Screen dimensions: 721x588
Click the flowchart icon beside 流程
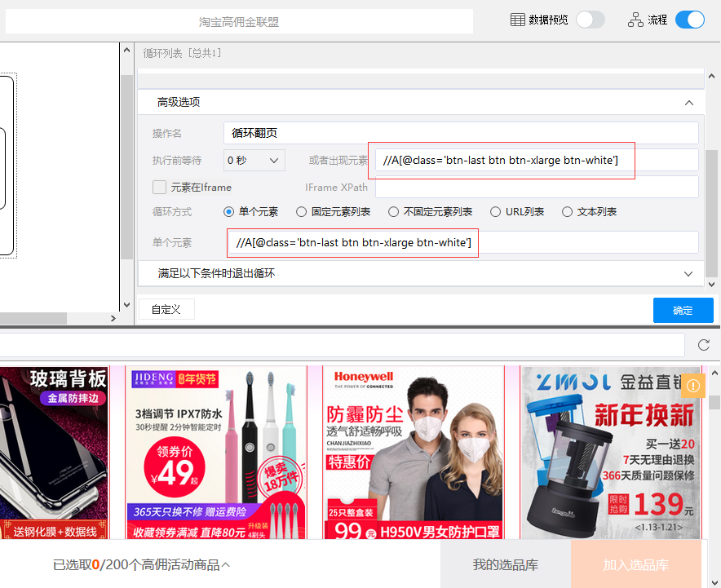pyautogui.click(x=635, y=20)
